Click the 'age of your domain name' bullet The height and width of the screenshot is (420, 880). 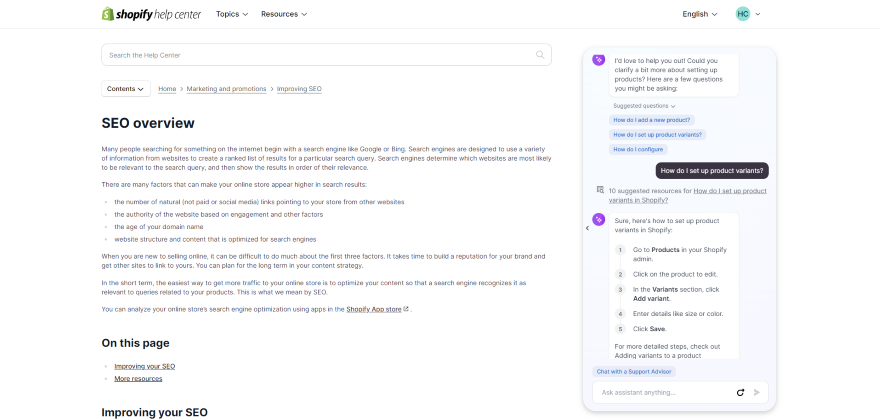click(159, 227)
